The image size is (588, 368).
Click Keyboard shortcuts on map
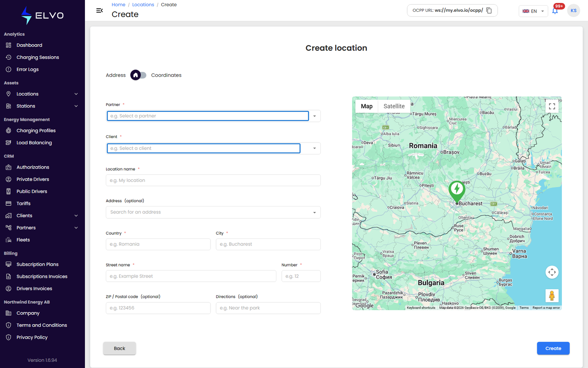(x=421, y=308)
